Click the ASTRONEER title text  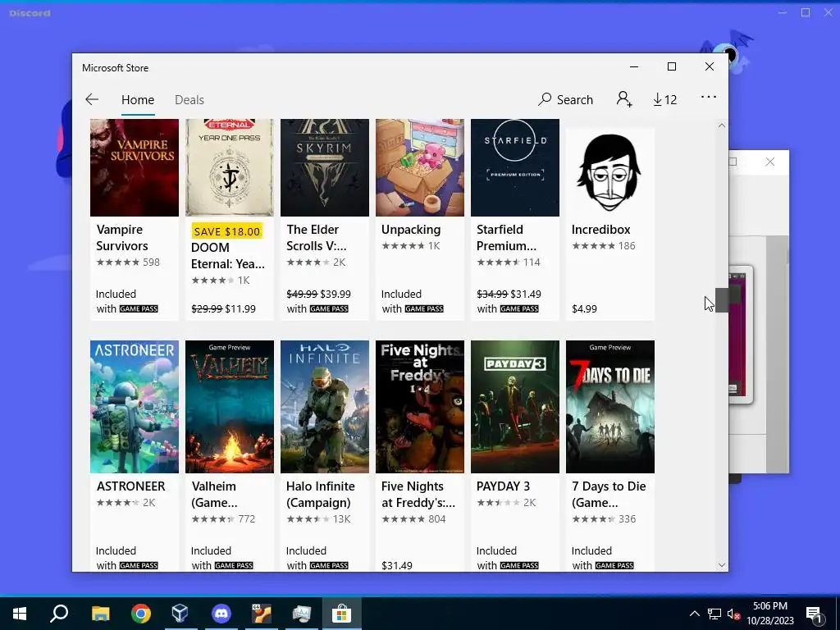click(130, 486)
